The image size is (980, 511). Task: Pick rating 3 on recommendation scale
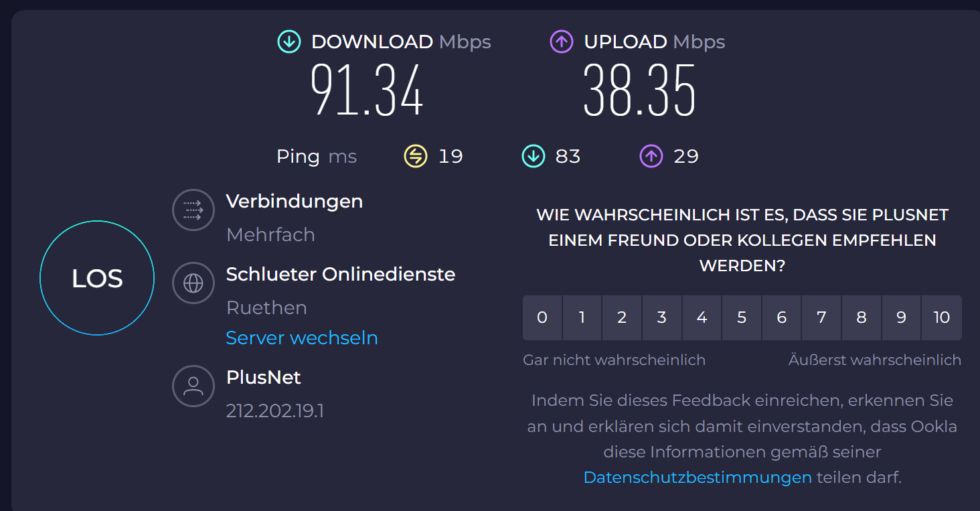pos(661,317)
